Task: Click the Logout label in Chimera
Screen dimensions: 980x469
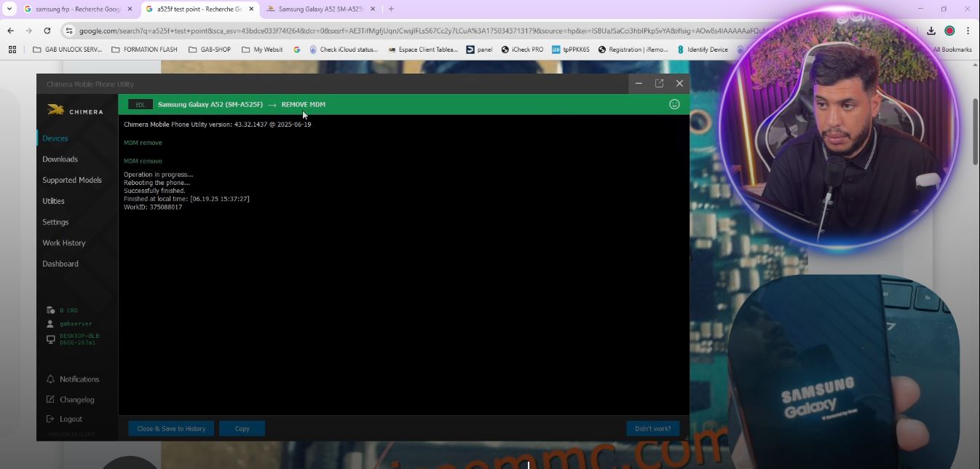Action: tap(71, 419)
